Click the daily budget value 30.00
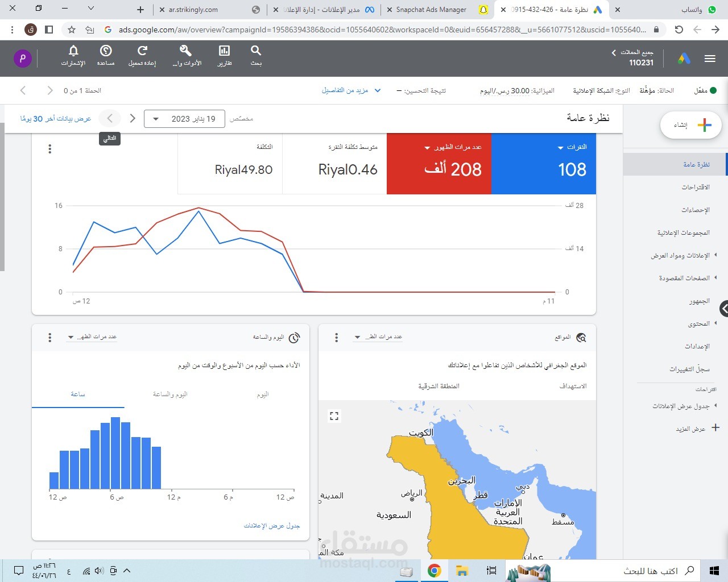Viewport: 728px width, 582px height. coord(520,90)
